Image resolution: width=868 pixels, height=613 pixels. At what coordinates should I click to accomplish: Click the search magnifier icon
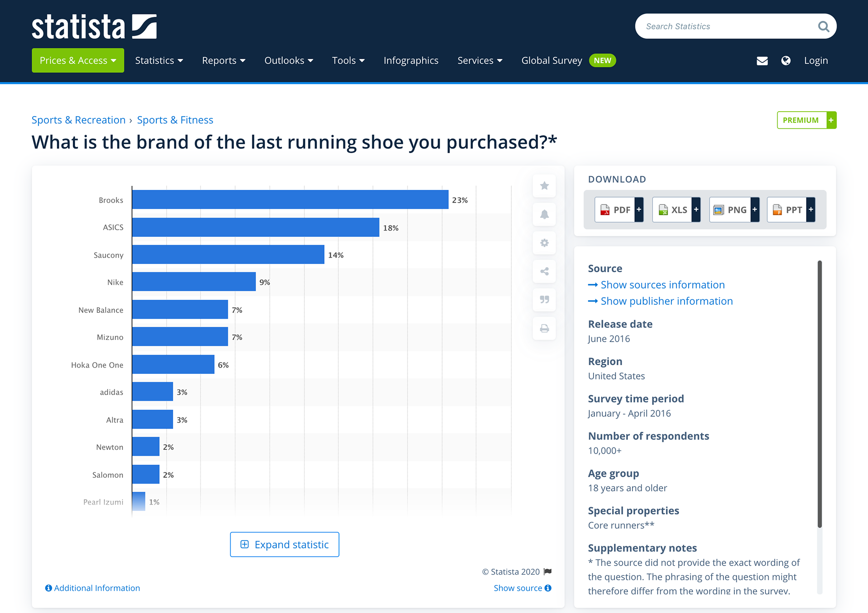823,27
